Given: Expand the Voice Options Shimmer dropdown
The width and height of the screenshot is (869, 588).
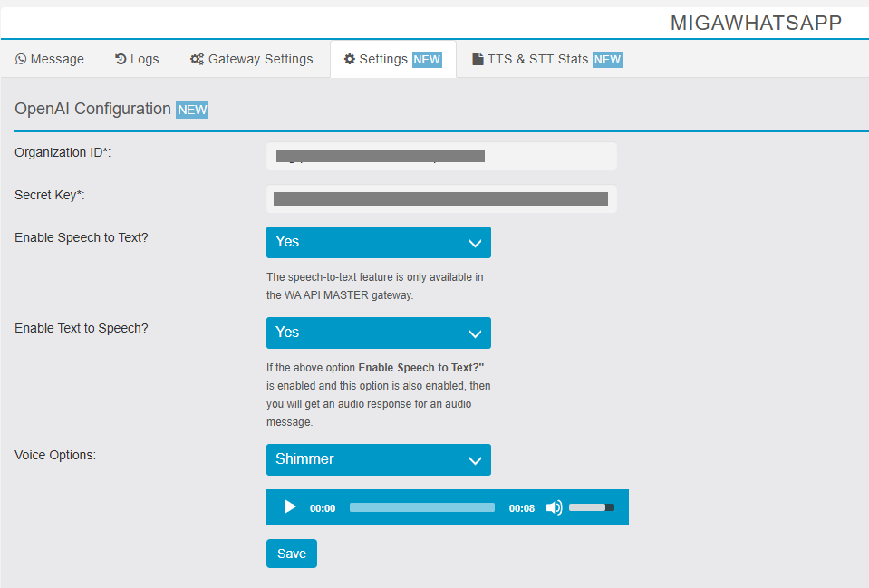Looking at the screenshot, I should tap(378, 459).
